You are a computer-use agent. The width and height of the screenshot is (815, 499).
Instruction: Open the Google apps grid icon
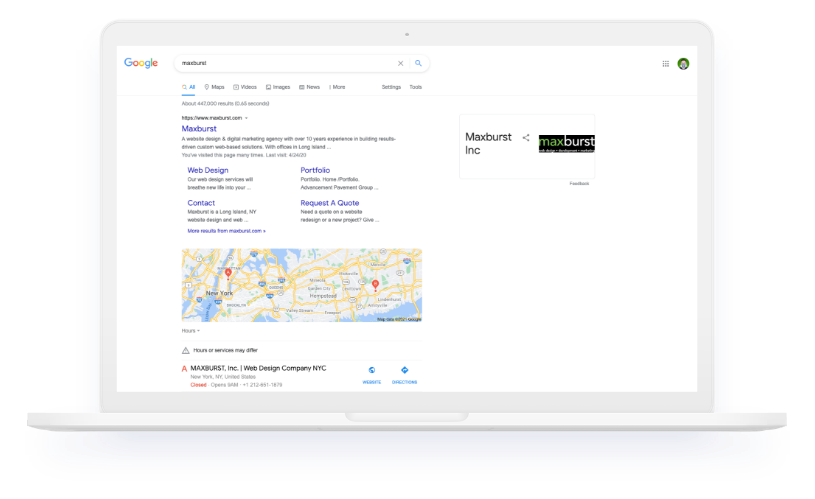665,64
